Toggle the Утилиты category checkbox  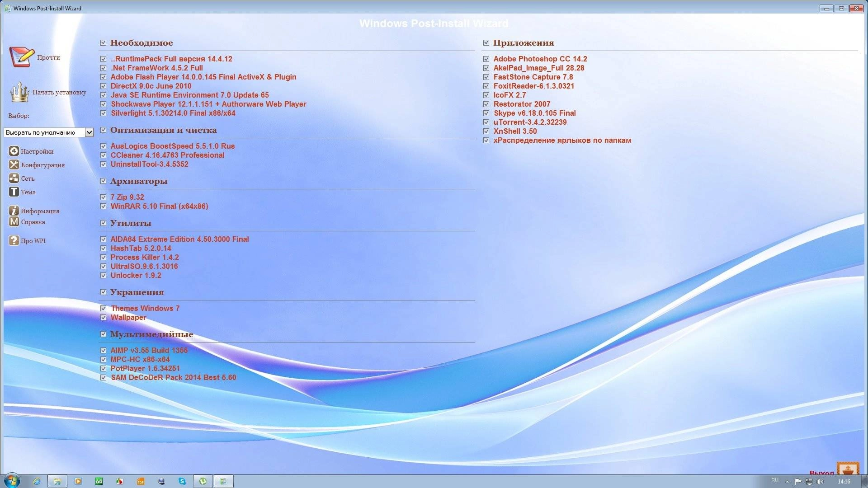click(103, 223)
